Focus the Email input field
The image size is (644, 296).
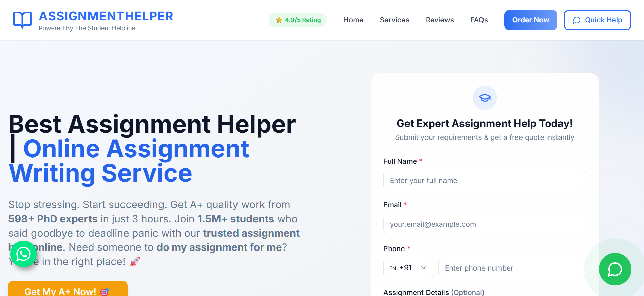pos(485,224)
